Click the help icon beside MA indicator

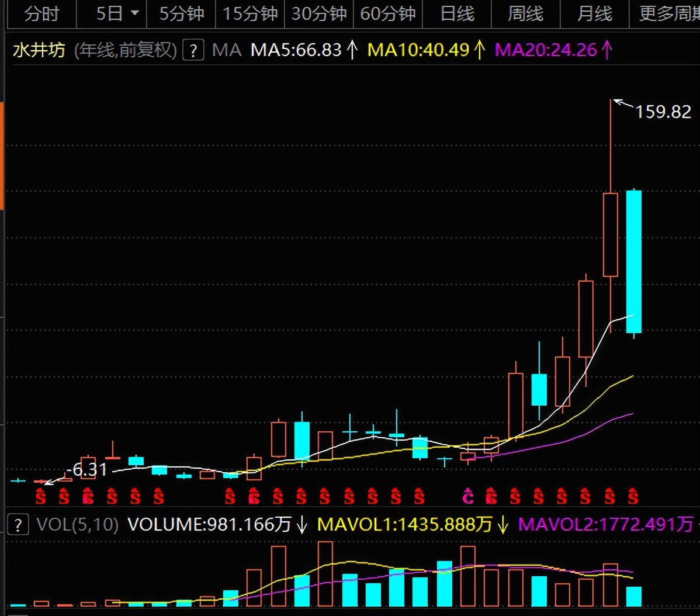pos(193,50)
